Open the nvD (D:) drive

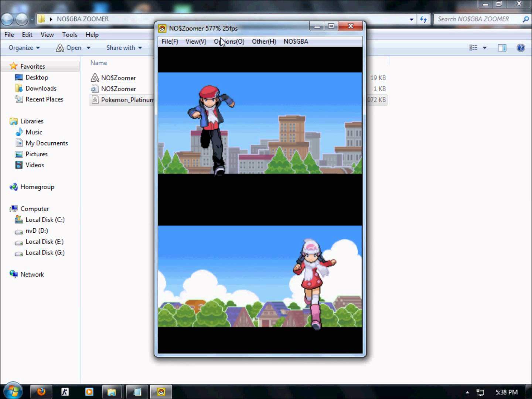coord(37,231)
